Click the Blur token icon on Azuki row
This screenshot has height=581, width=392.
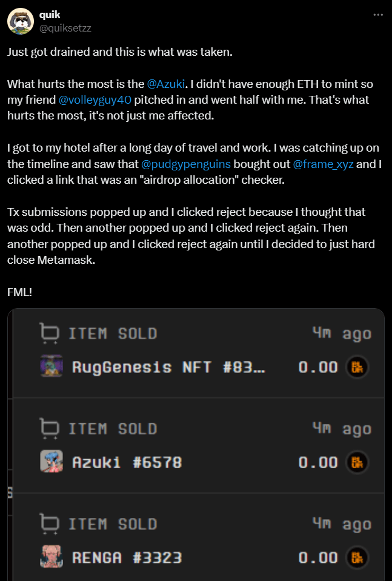(x=357, y=462)
